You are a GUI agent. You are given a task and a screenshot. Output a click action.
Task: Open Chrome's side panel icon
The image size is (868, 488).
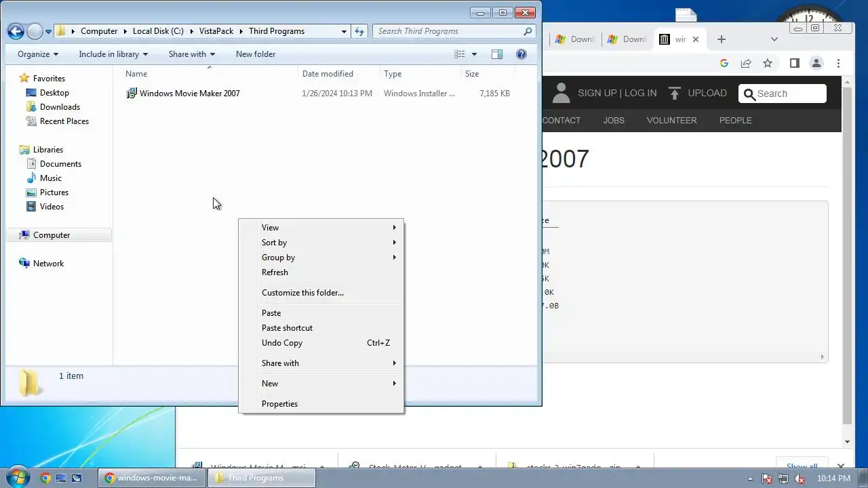795,63
